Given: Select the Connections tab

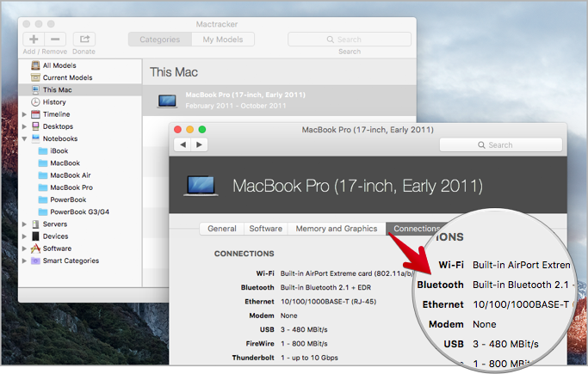Looking at the screenshot, I should pyautogui.click(x=417, y=229).
